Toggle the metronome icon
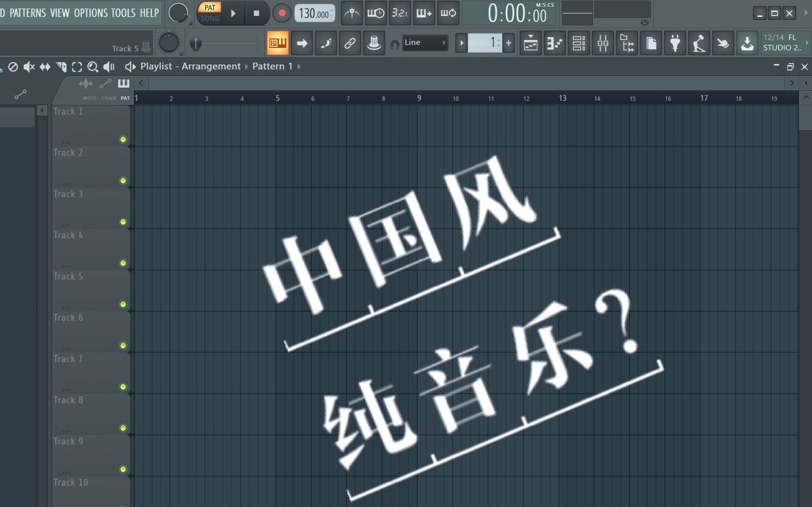This screenshot has width=812, height=507. (351, 13)
